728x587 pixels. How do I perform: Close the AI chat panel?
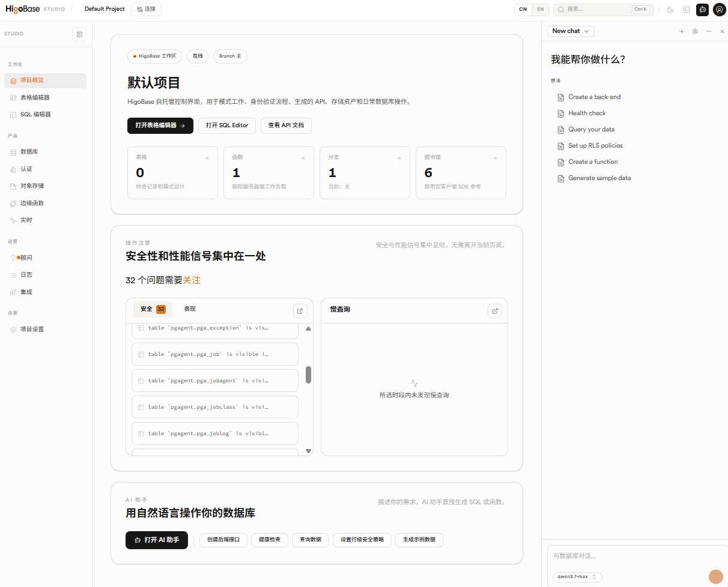click(x=722, y=31)
